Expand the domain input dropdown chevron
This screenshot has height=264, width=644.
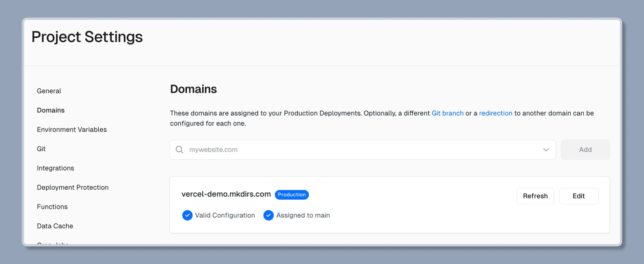point(546,150)
